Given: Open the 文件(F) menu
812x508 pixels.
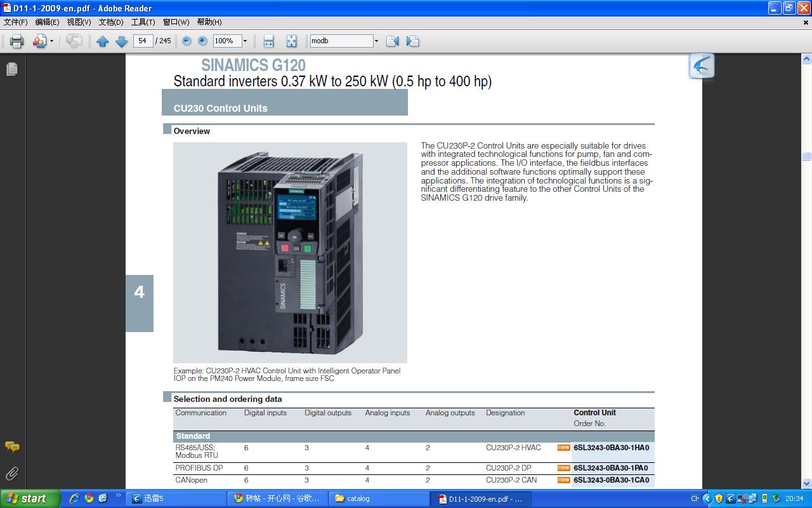Looking at the screenshot, I should [16, 22].
